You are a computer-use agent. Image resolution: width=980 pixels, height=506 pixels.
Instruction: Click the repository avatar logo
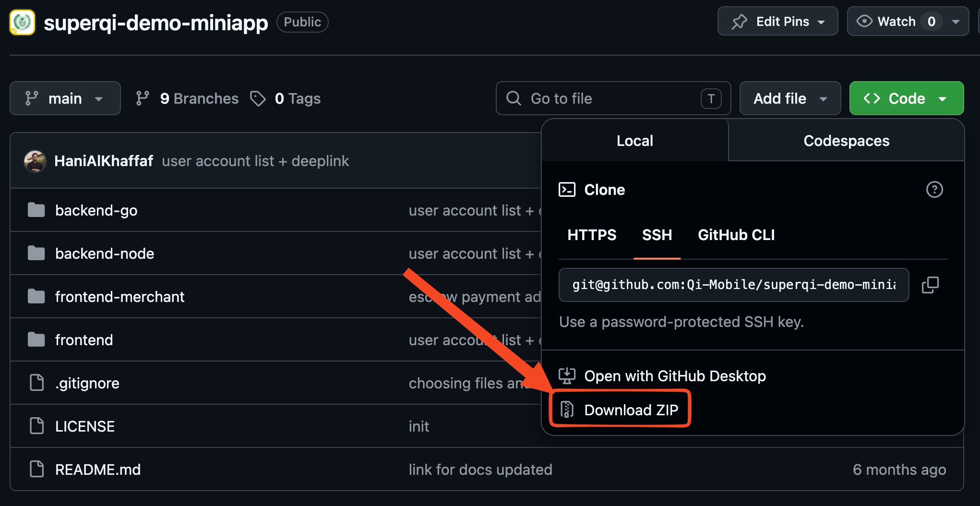point(22,22)
